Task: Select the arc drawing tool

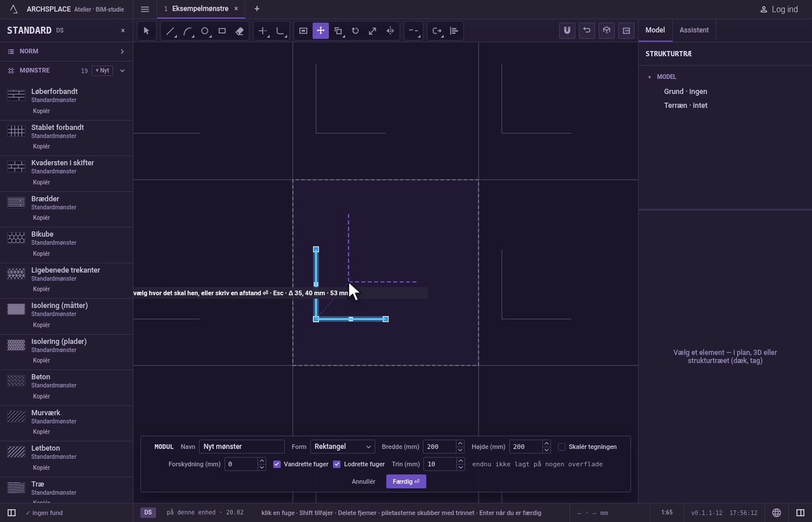Action: 187,31
